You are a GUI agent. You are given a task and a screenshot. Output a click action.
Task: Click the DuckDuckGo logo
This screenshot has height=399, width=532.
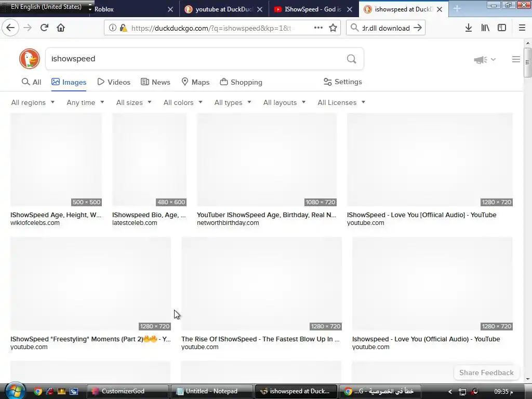(x=30, y=59)
